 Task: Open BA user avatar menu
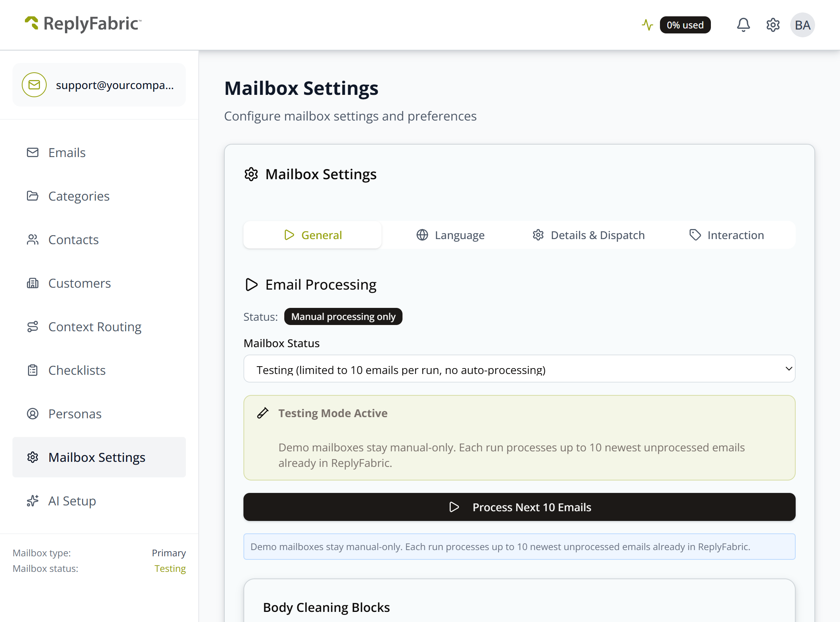(x=802, y=25)
